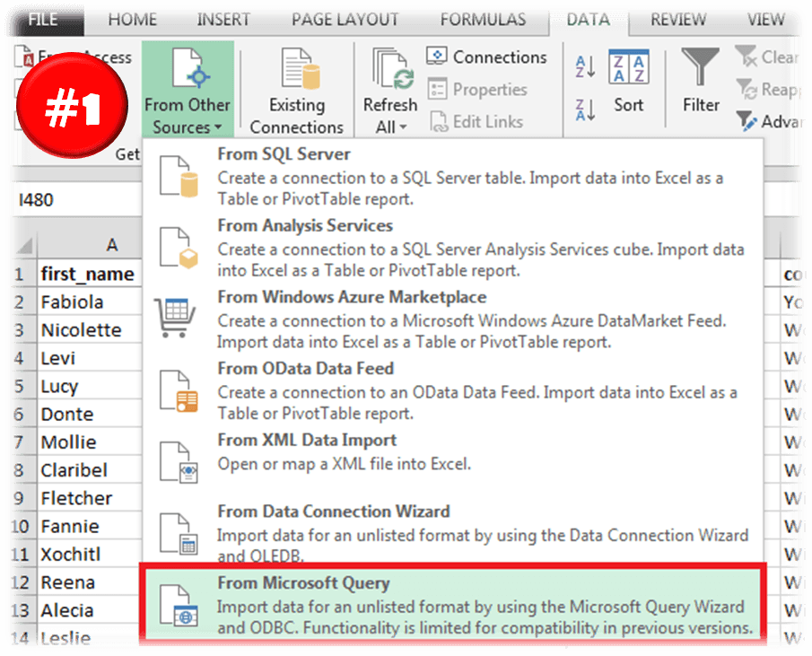This screenshot has width=812, height=656.
Task: Click the Reapply filter button
Action: (x=767, y=89)
